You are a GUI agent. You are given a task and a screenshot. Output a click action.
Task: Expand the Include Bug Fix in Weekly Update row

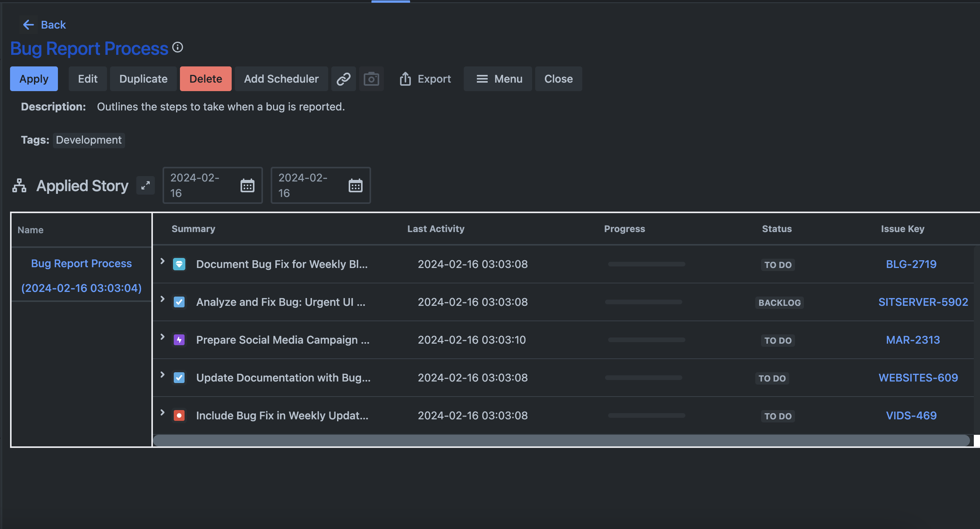163,413
